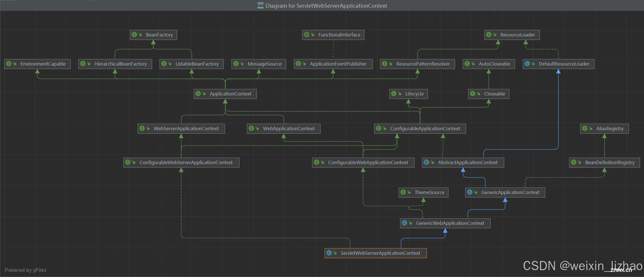Select the AutoCloseable node label

pos(495,64)
